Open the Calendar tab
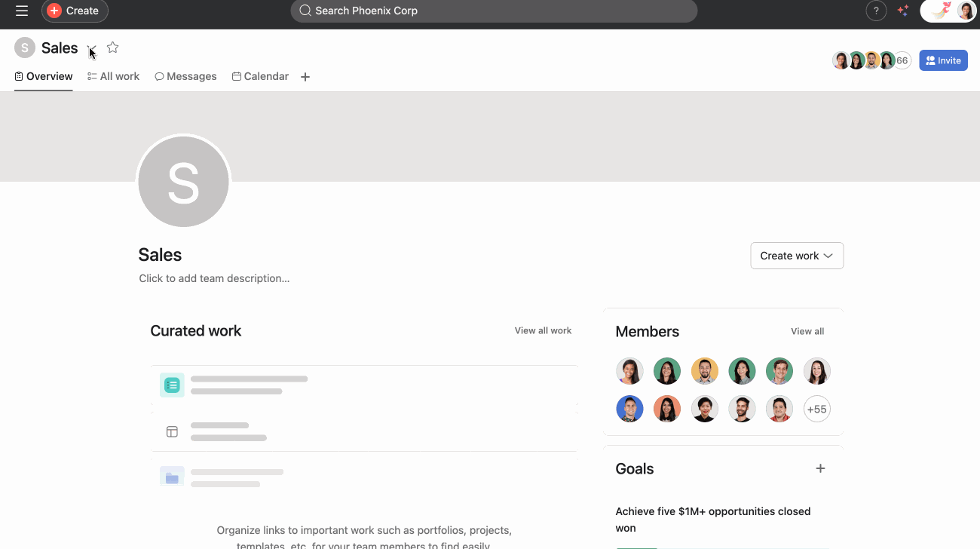 tap(260, 76)
